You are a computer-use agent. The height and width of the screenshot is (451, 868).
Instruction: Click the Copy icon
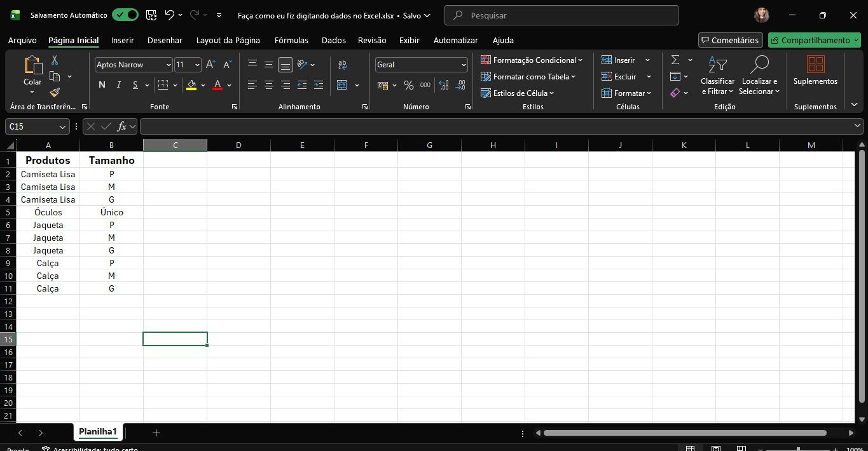coord(55,76)
